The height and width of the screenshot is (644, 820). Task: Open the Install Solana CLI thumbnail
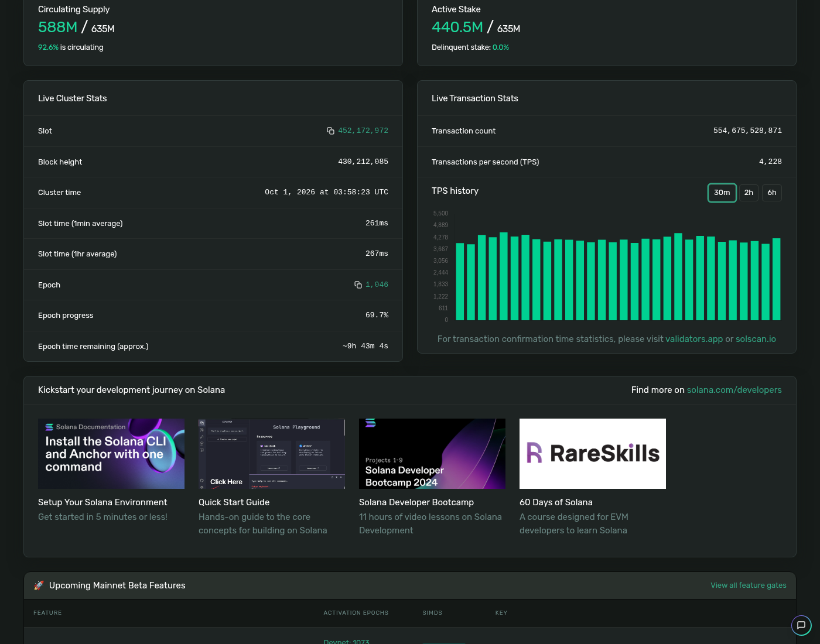pyautogui.click(x=111, y=454)
